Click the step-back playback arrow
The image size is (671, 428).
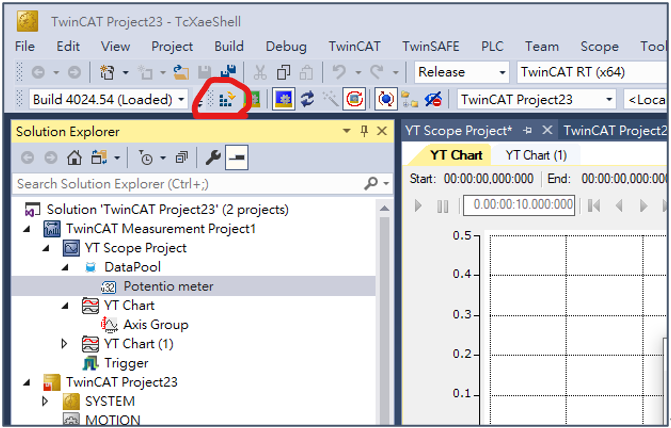tap(619, 206)
